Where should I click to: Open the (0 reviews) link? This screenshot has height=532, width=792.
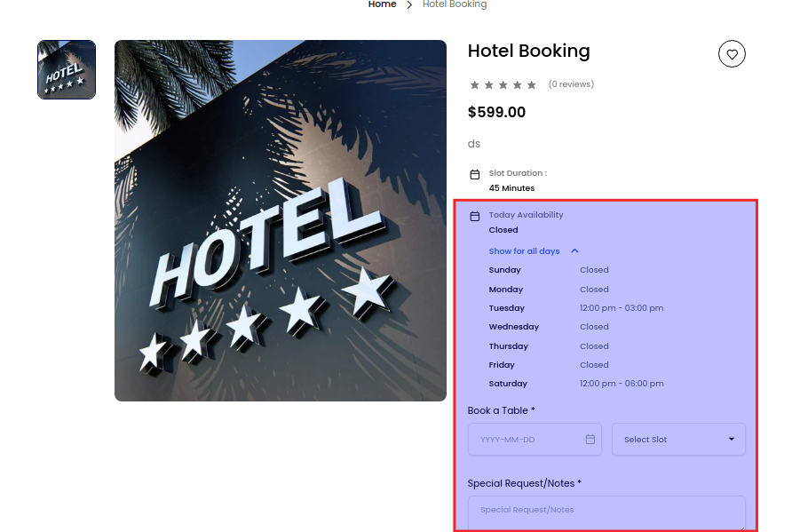[571, 84]
